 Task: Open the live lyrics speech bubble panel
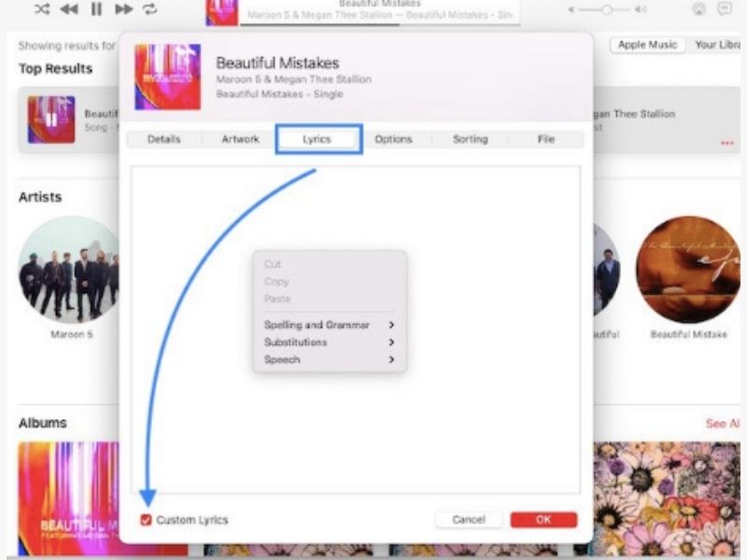(x=724, y=9)
